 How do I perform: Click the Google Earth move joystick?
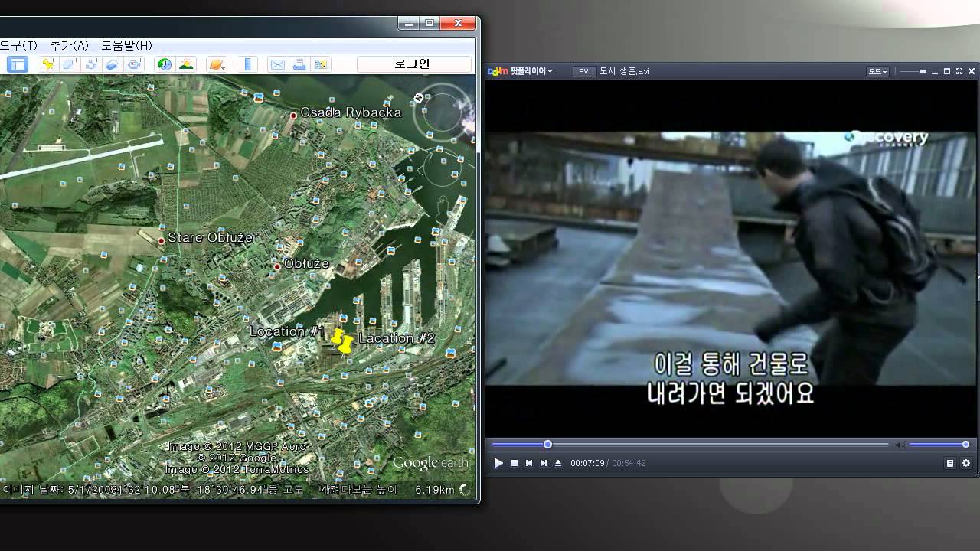pyautogui.click(x=443, y=169)
